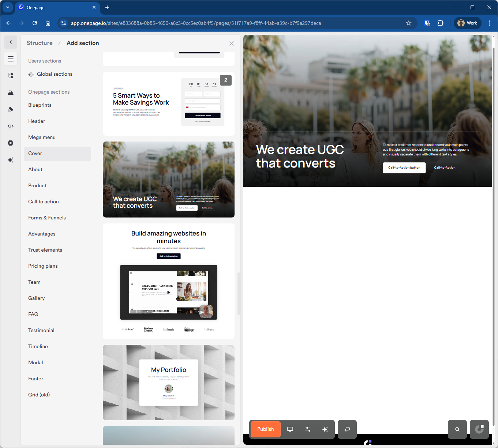Go to the browser home page
The image size is (498, 448).
tap(48, 23)
